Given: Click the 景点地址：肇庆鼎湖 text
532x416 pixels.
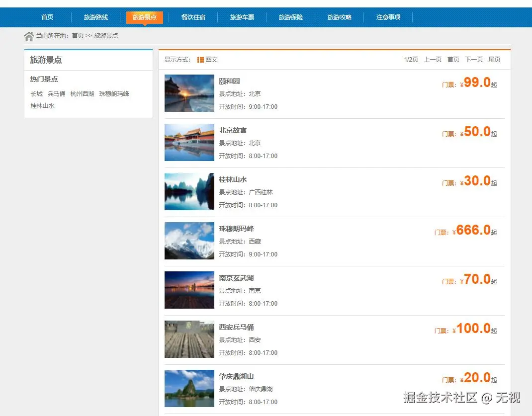Looking at the screenshot, I should [x=246, y=389].
